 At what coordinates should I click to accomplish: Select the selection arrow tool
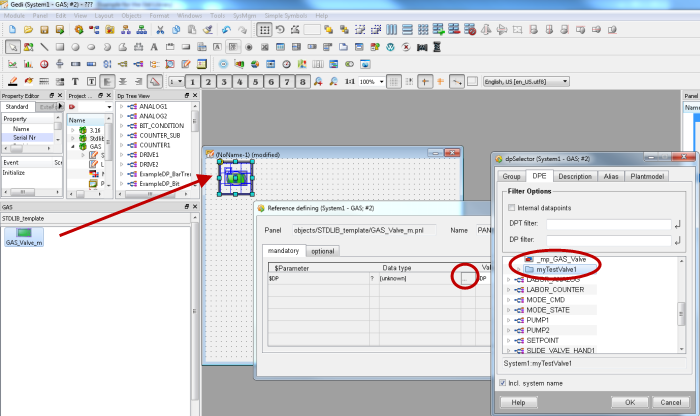(12, 47)
